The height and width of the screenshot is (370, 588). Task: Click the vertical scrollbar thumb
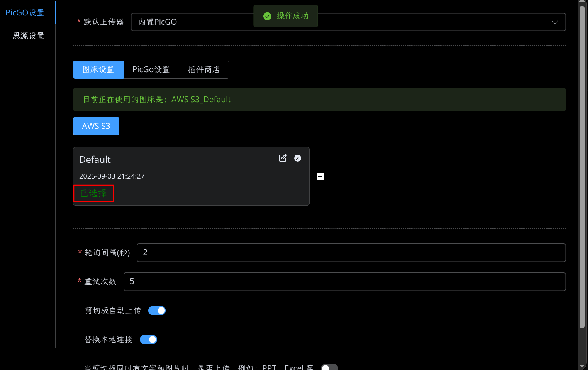pyautogui.click(x=582, y=167)
